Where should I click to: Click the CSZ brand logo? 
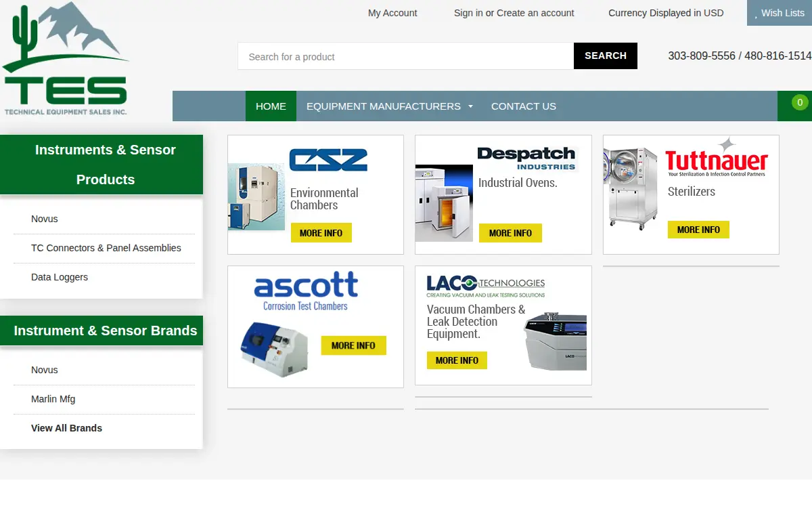coord(328,160)
